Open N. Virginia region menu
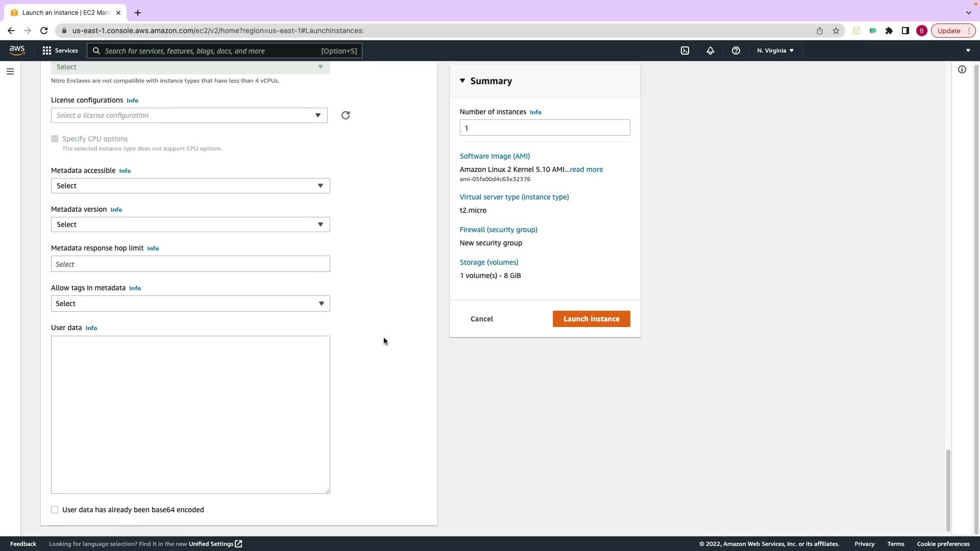This screenshot has width=980, height=551. tap(775, 51)
